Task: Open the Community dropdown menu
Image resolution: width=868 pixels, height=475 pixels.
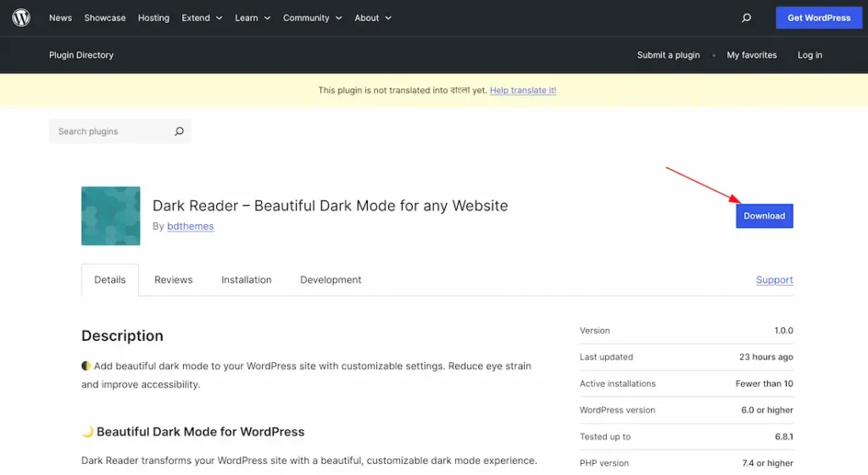Action: pos(313,18)
